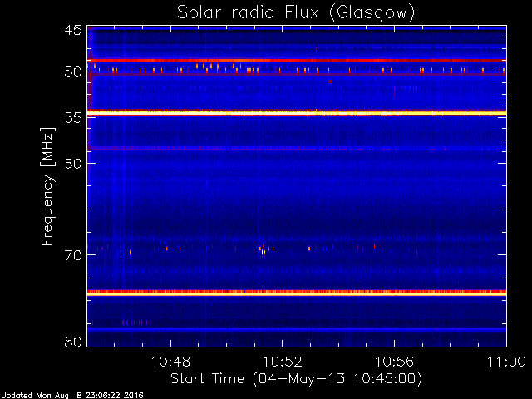532x399 pixels.
Task: Click the 60 MHz frequency axis label
Action: tap(73, 163)
